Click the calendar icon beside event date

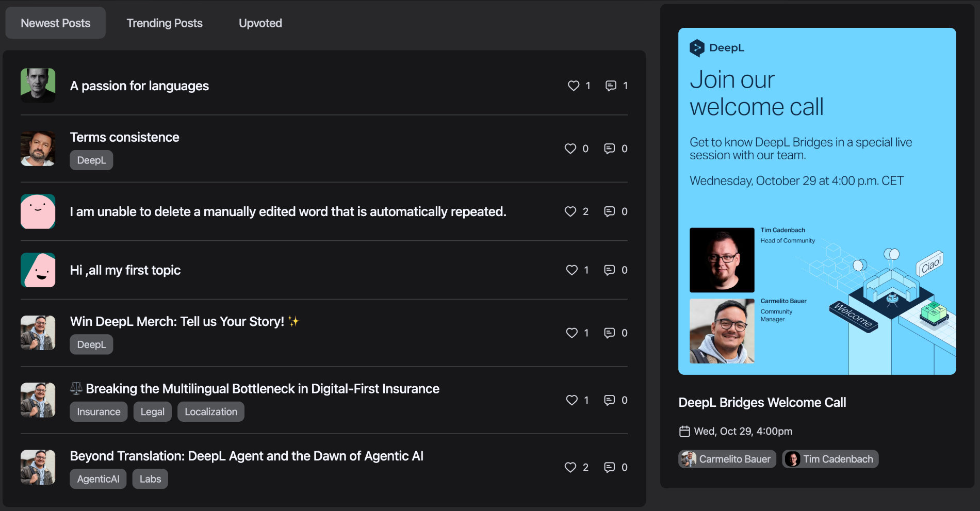684,432
